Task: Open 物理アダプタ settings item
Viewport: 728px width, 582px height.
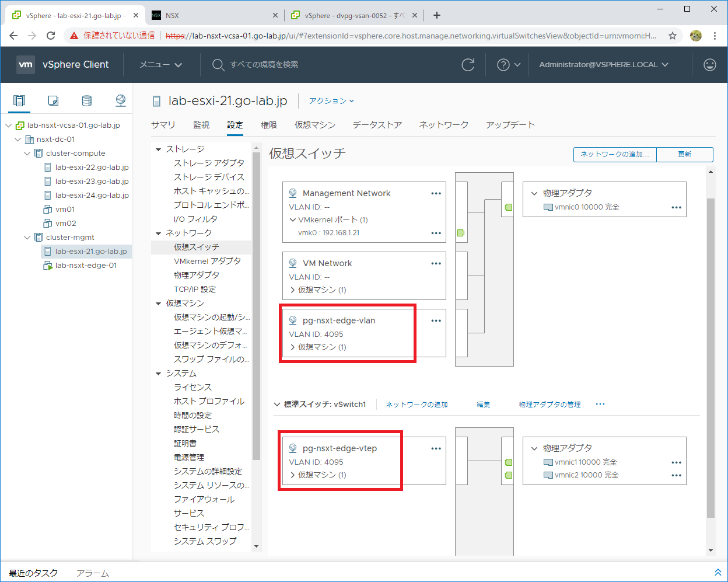Action: click(197, 275)
